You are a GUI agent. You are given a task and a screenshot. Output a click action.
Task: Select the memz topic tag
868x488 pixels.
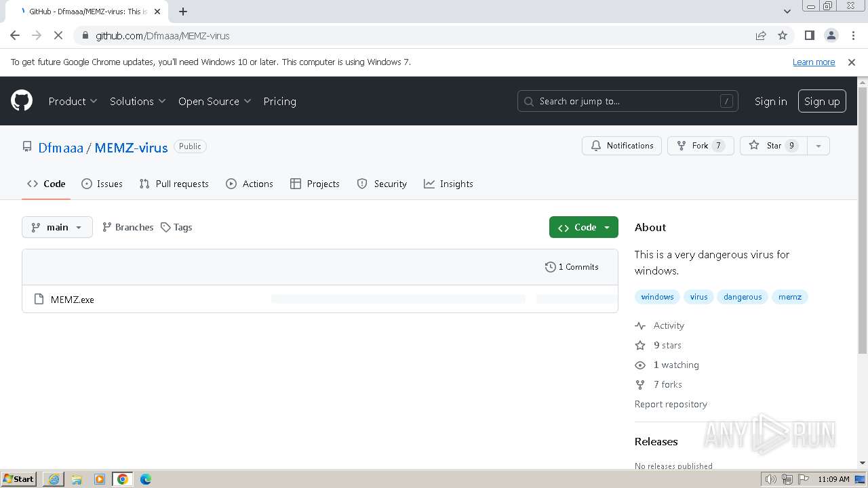click(x=790, y=297)
